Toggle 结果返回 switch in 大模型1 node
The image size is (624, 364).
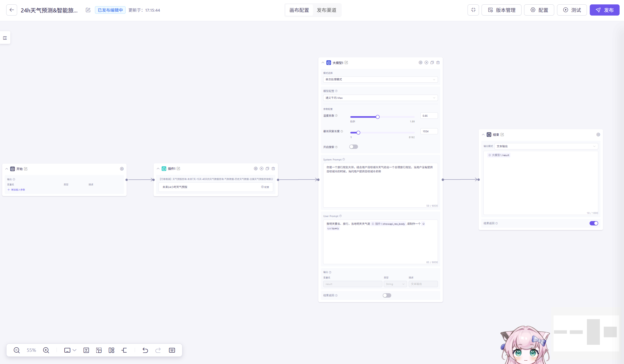tap(387, 295)
